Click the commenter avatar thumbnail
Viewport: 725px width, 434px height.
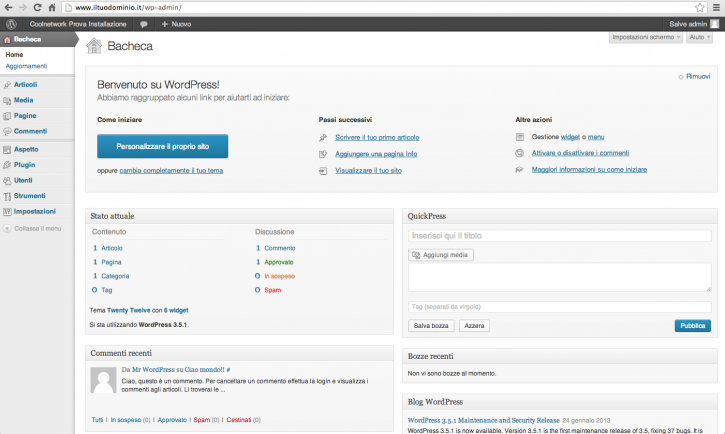click(103, 380)
